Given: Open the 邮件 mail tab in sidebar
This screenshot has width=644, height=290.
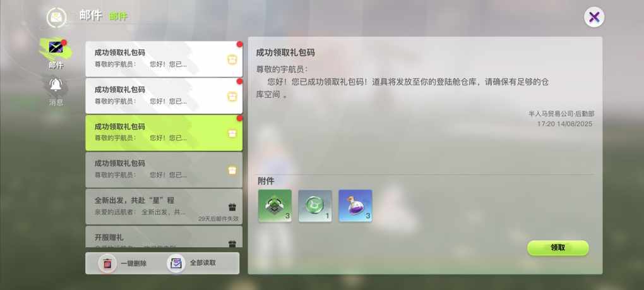Looking at the screenshot, I should coord(56,54).
